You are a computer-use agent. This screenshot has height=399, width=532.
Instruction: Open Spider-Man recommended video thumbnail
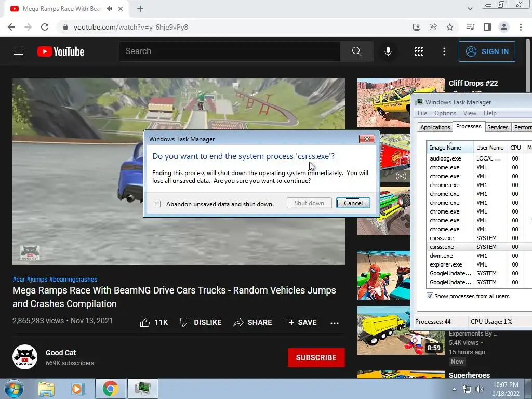tap(383, 275)
